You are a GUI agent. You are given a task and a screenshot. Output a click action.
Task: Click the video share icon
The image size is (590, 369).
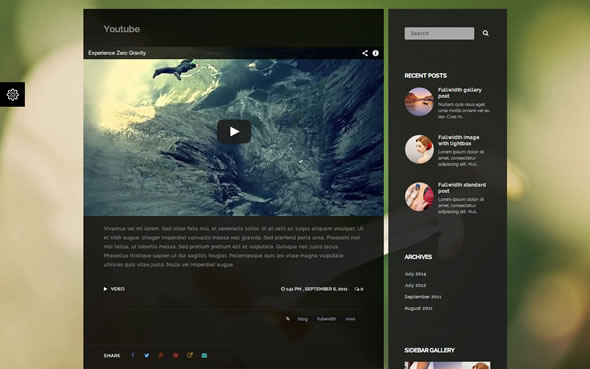click(365, 53)
